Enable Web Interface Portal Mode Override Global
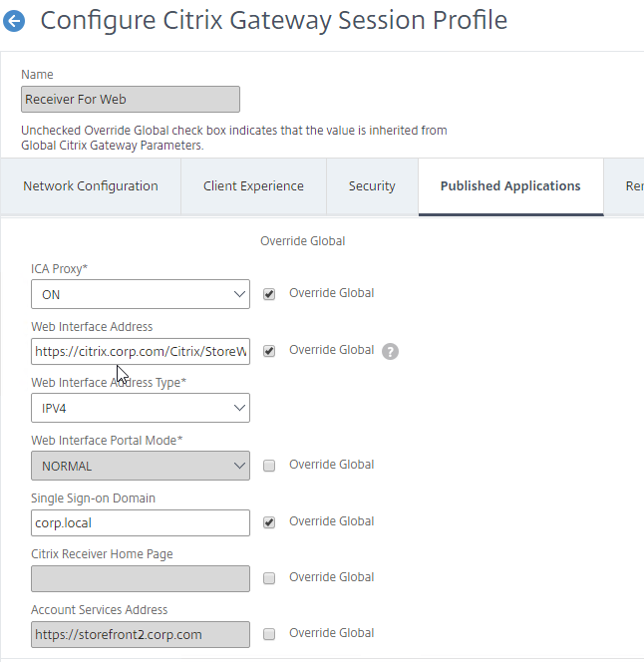 tap(269, 466)
